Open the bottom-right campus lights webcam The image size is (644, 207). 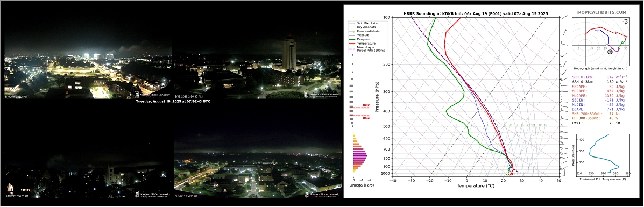click(x=258, y=167)
